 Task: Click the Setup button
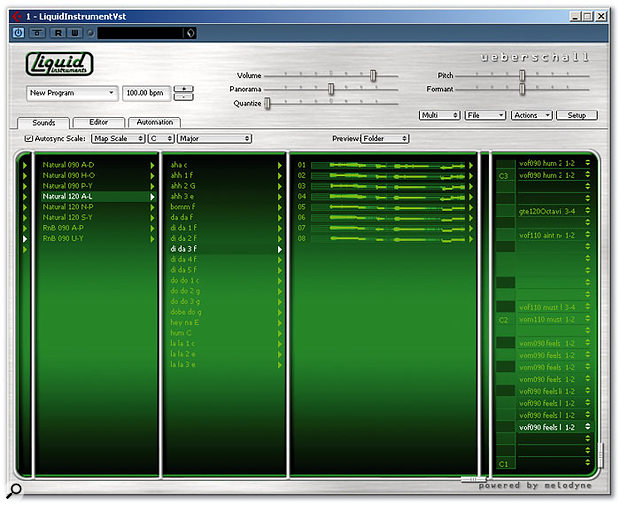pos(577,115)
